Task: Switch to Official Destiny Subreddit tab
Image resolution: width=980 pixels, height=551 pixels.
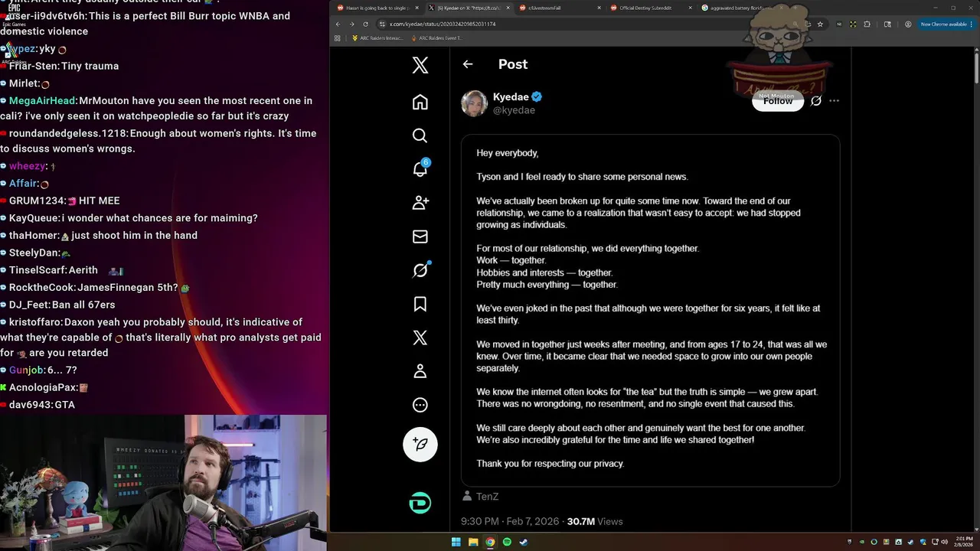Action: [x=649, y=8]
